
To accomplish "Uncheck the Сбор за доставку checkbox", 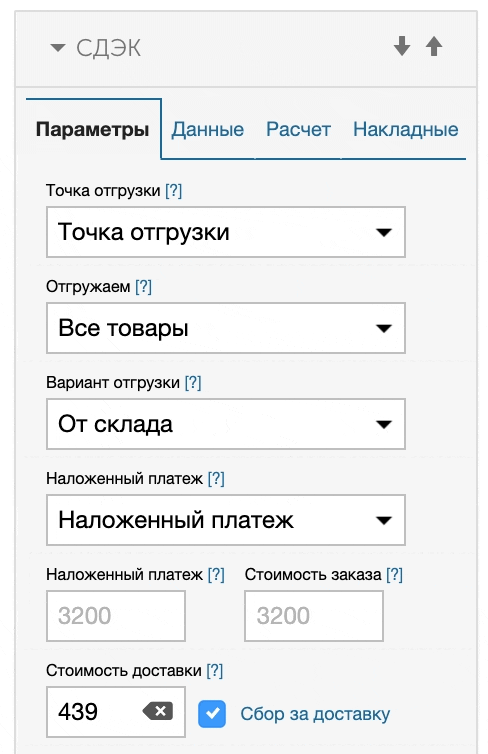I will coord(212,714).
